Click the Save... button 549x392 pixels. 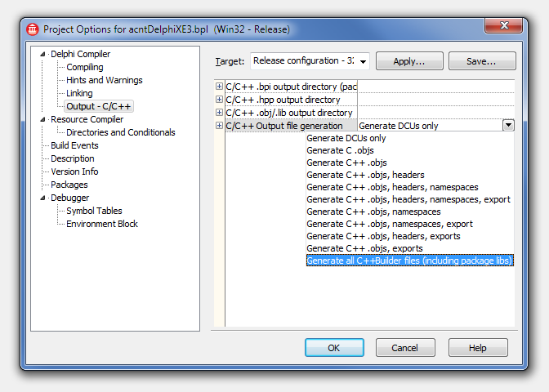pyautogui.click(x=482, y=61)
